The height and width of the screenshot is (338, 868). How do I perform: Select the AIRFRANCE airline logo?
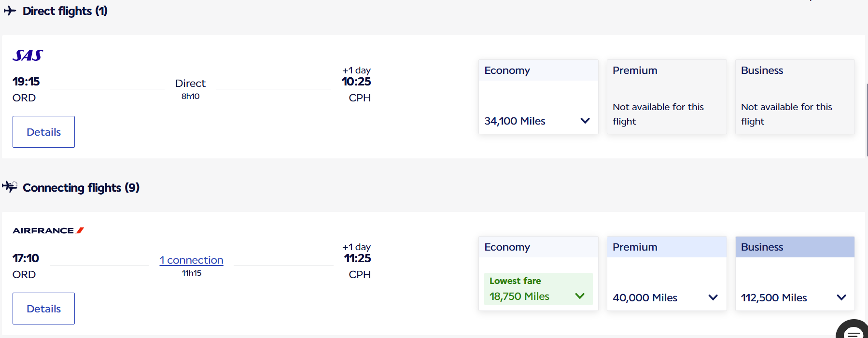coord(48,230)
